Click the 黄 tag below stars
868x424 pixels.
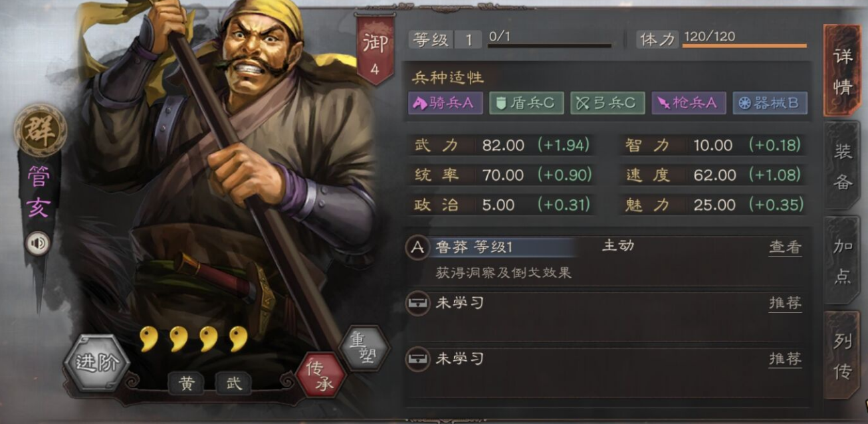pyautogui.click(x=186, y=383)
